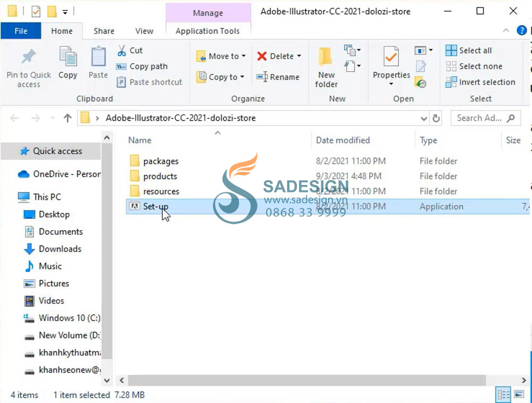Click the Back navigation arrow

[14, 118]
